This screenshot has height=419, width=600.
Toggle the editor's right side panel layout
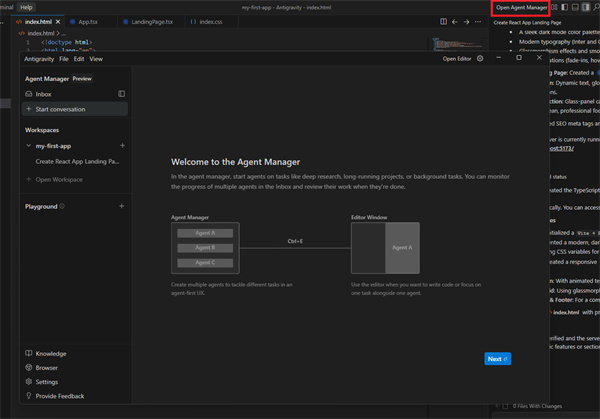pyautogui.click(x=586, y=7)
